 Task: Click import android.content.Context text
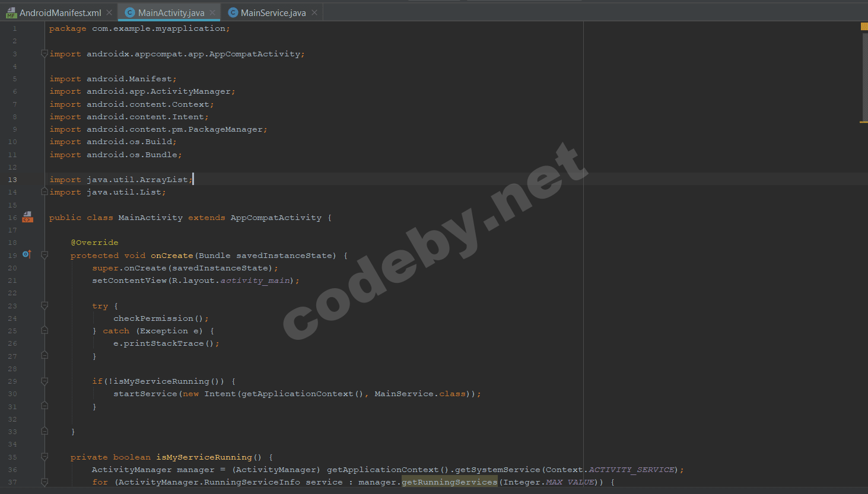(132, 104)
